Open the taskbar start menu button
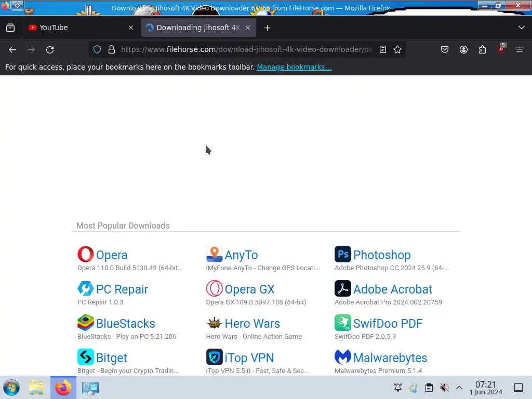The height and width of the screenshot is (399, 532). pyautogui.click(x=11, y=388)
